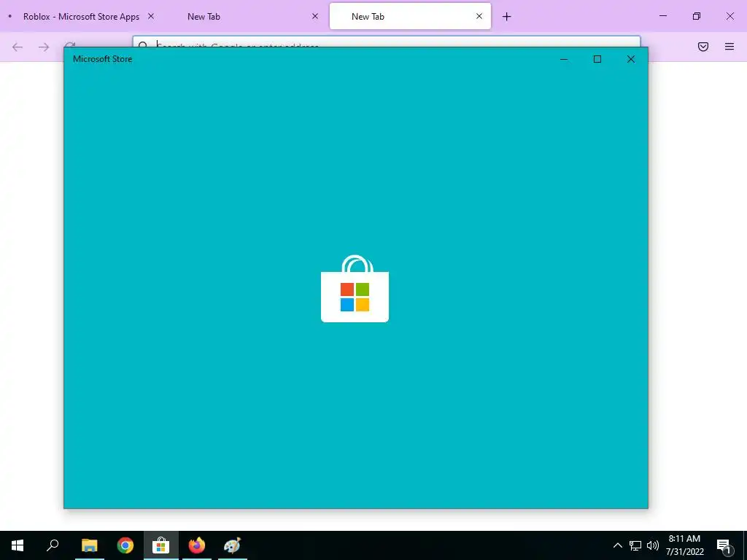
Task: Restore down the Firefox window
Action: pyautogui.click(x=697, y=16)
